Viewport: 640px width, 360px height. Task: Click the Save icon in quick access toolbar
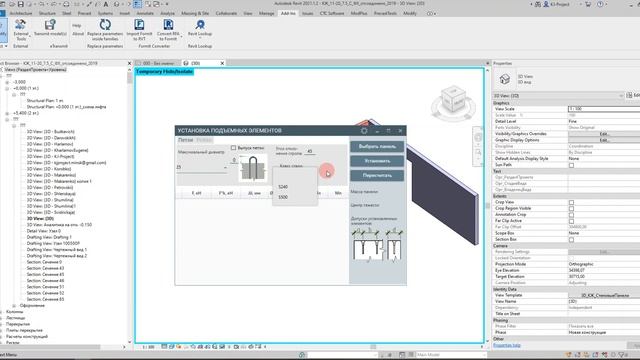pyautogui.click(x=20, y=4)
